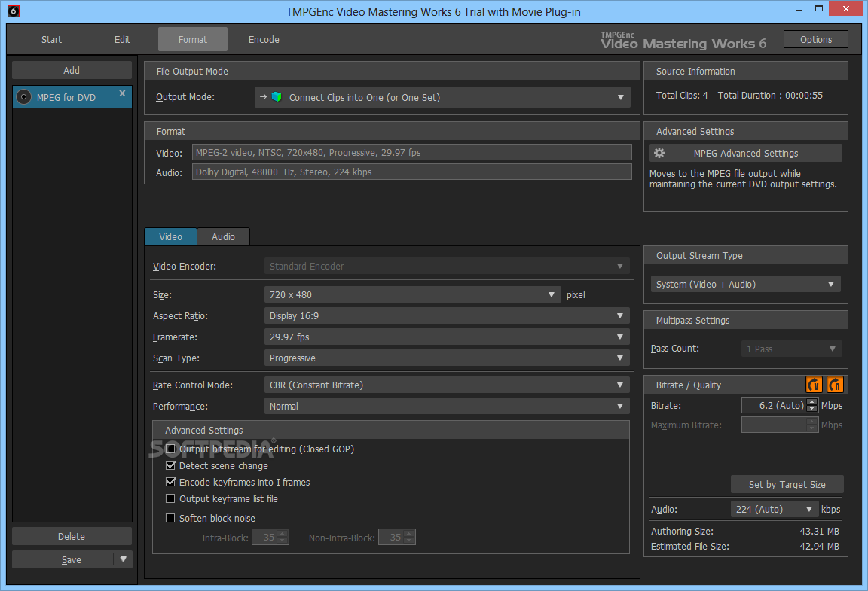The height and width of the screenshot is (591, 868).
Task: Open the Output Stream Type dropdown
Action: click(x=746, y=284)
